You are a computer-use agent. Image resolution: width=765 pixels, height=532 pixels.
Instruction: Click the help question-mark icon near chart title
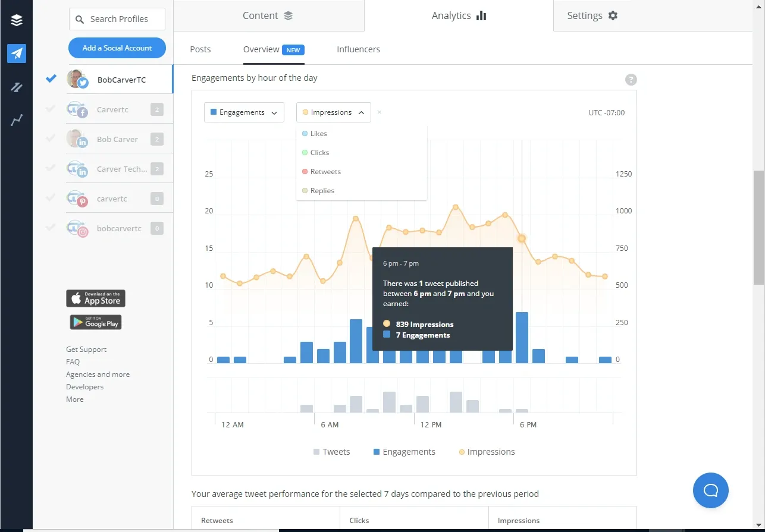click(631, 79)
